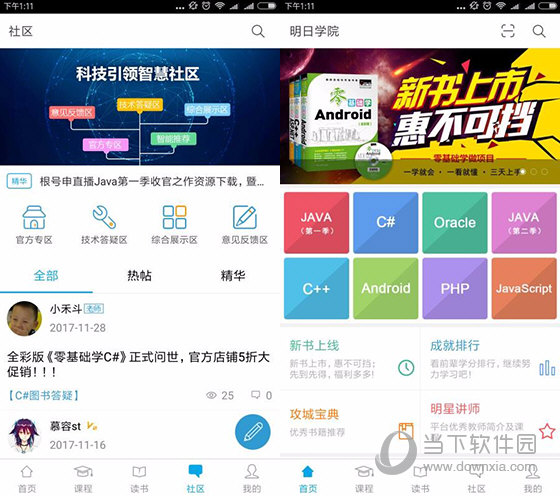Image resolution: width=560 pixels, height=496 pixels.
Task: Tap the 科技引领智慧社区 banner
Action: (140, 106)
